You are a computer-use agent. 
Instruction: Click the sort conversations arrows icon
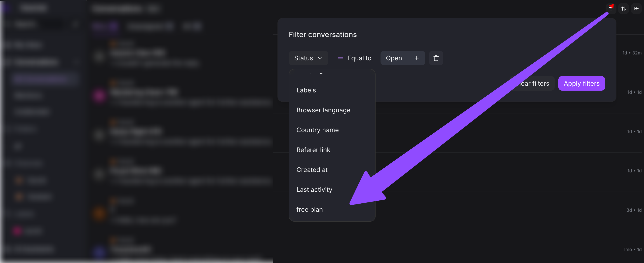tap(623, 9)
